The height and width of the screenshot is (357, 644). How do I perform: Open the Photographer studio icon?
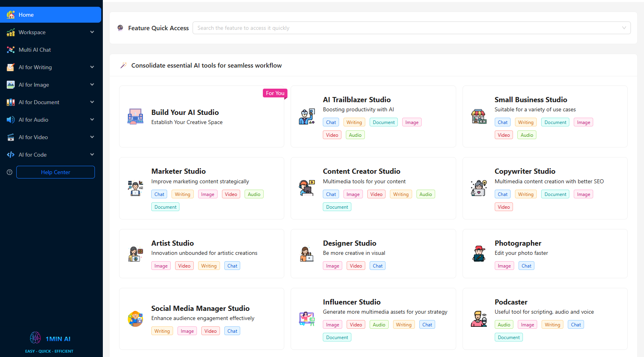(x=478, y=254)
